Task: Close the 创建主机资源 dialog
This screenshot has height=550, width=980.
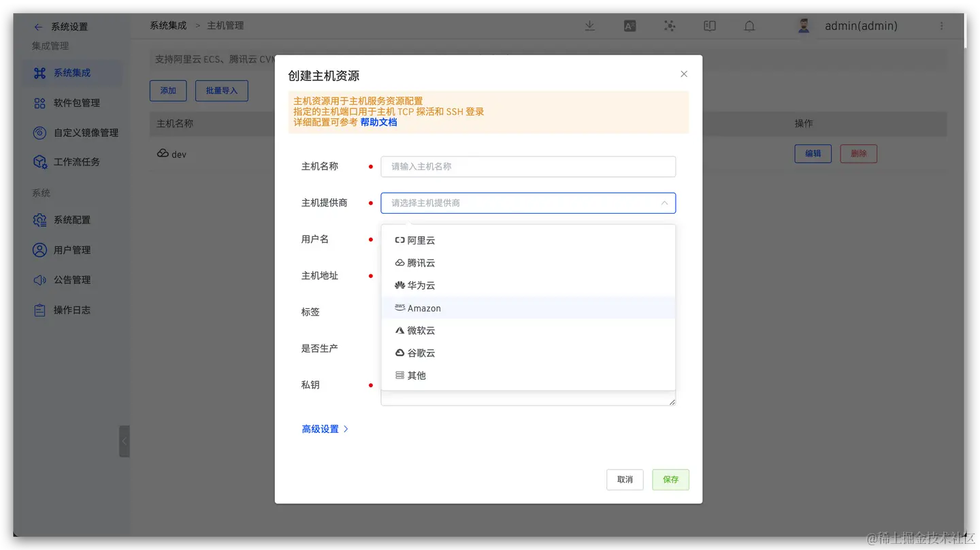Action: pos(684,74)
